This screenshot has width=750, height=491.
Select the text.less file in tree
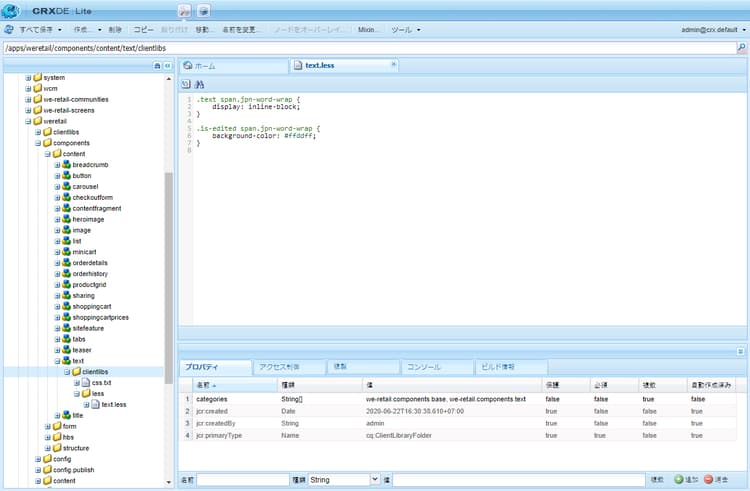pyautogui.click(x=113, y=404)
